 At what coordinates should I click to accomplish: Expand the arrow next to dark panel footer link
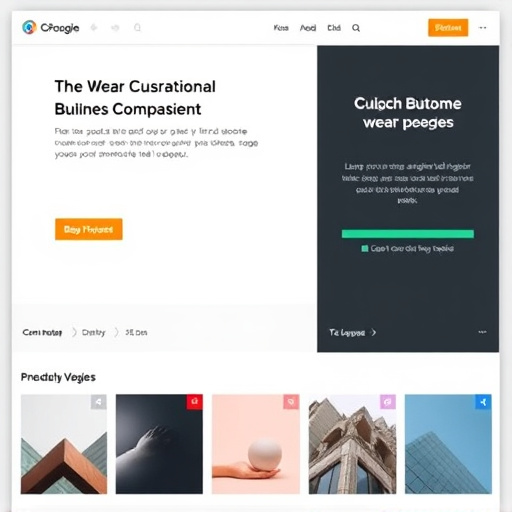(x=374, y=332)
